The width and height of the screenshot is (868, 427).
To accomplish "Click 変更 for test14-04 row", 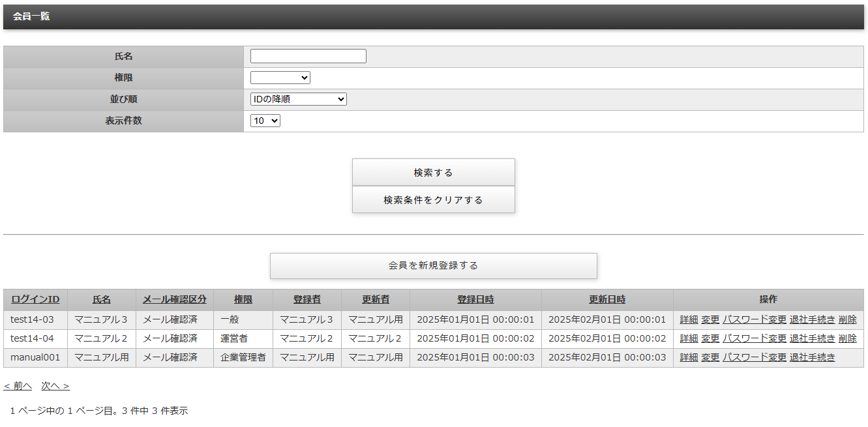I will pos(710,339).
